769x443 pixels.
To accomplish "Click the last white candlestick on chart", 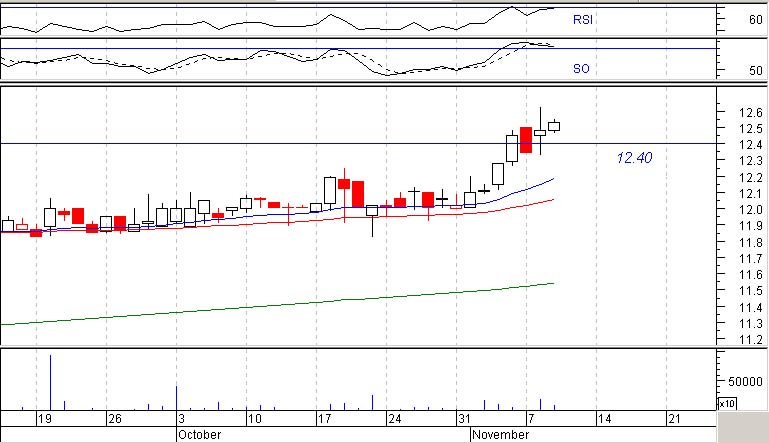I will tap(554, 127).
